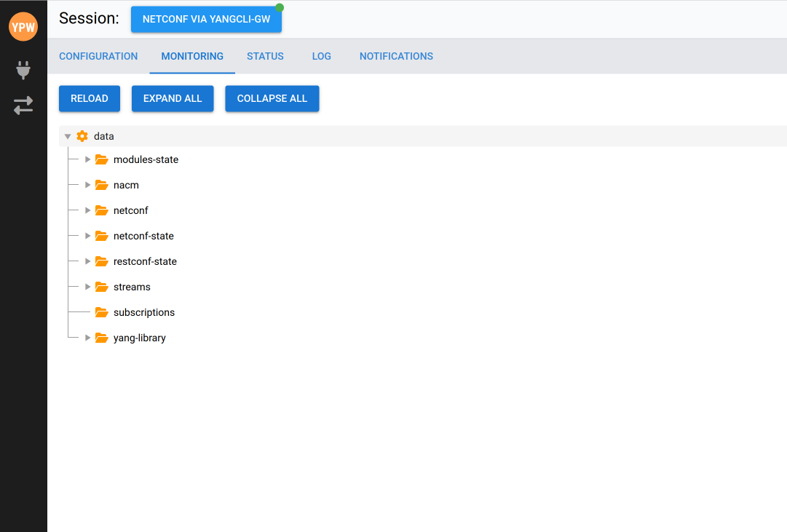Expand the netconf tree node

click(88, 210)
